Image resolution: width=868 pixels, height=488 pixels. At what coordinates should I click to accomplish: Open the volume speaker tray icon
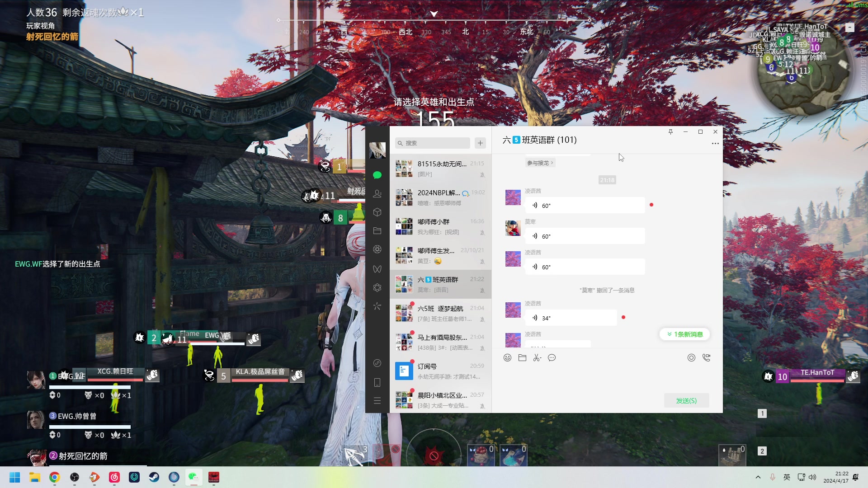(x=812, y=477)
